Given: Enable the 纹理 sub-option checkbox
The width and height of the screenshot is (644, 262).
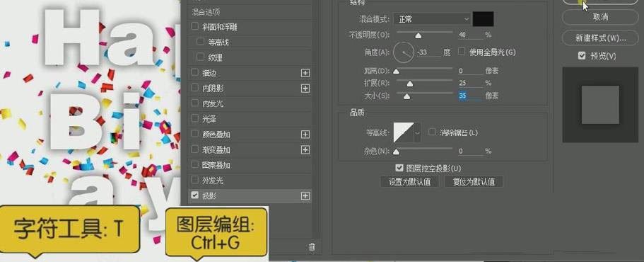Looking at the screenshot, I should point(200,57).
